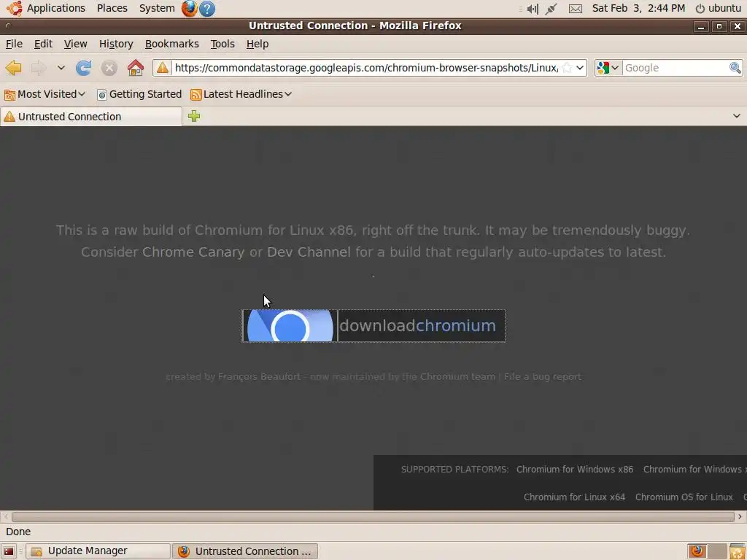The width and height of the screenshot is (747, 560).
Task: Launch Firefox from the top panel icon
Action: tap(189, 8)
